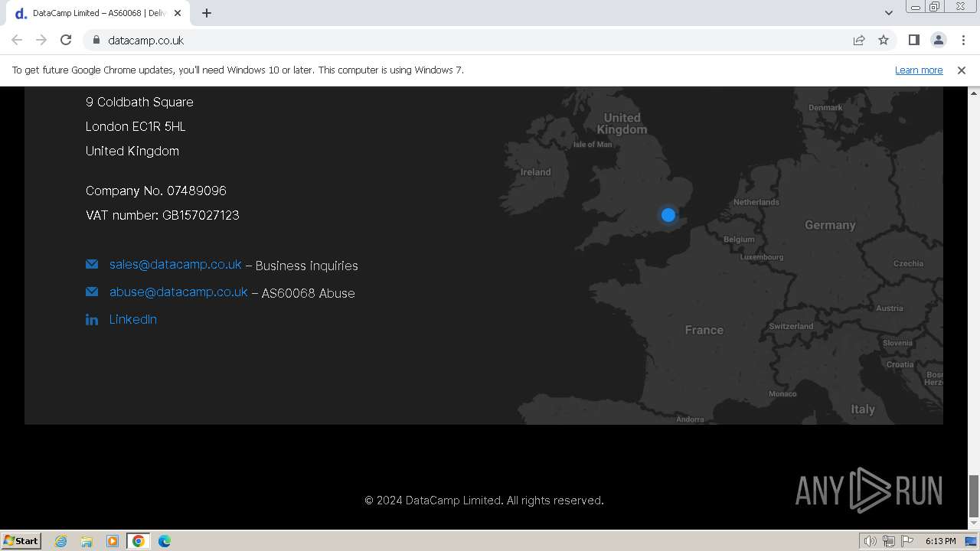Click the envelope icon beside sales email
Image resolution: width=980 pixels, height=551 pixels.
pyautogui.click(x=92, y=264)
